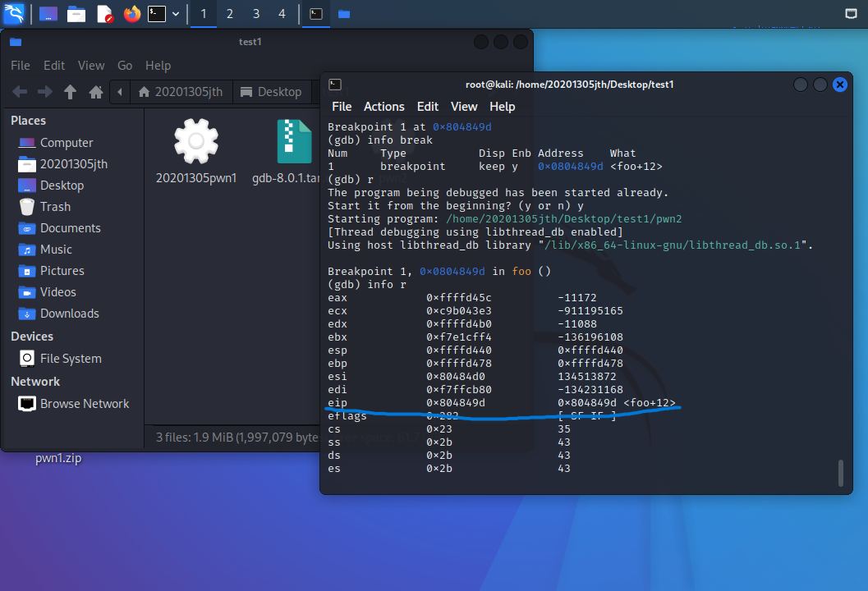Open the terminal's Edit menu
Screen dimensions: 868x591
[x=427, y=107]
